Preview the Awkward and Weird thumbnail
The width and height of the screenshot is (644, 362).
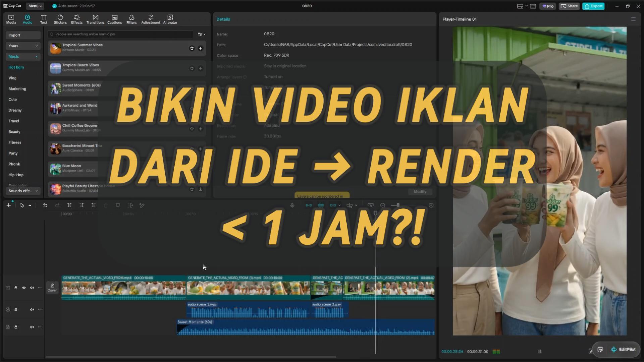(55, 109)
